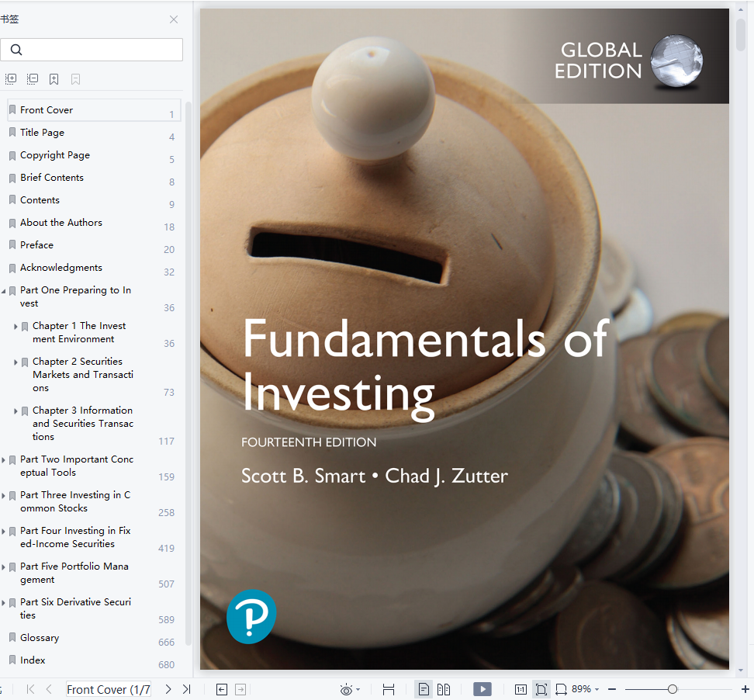The height and width of the screenshot is (700, 754).
Task: Zoom in with the plus button
Action: pyautogui.click(x=745, y=689)
